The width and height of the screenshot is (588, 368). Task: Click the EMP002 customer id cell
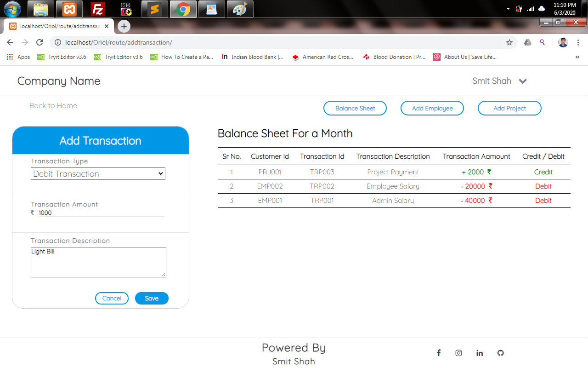coord(270,186)
